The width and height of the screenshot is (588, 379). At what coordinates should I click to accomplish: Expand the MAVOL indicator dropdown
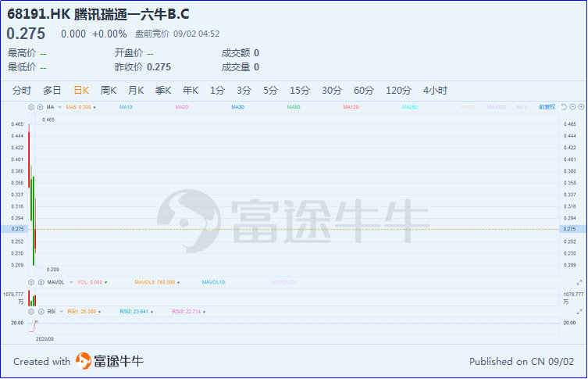(71, 282)
